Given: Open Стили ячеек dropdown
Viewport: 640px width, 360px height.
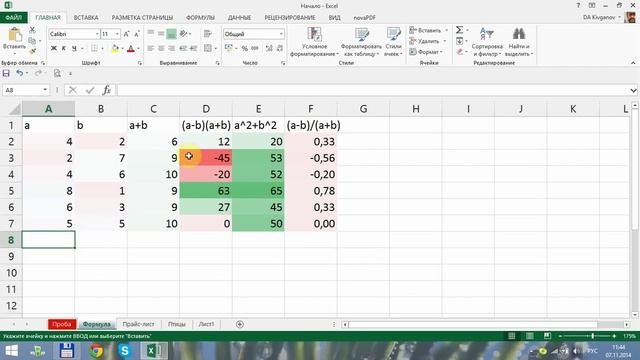Looking at the screenshot, I should coord(393,42).
